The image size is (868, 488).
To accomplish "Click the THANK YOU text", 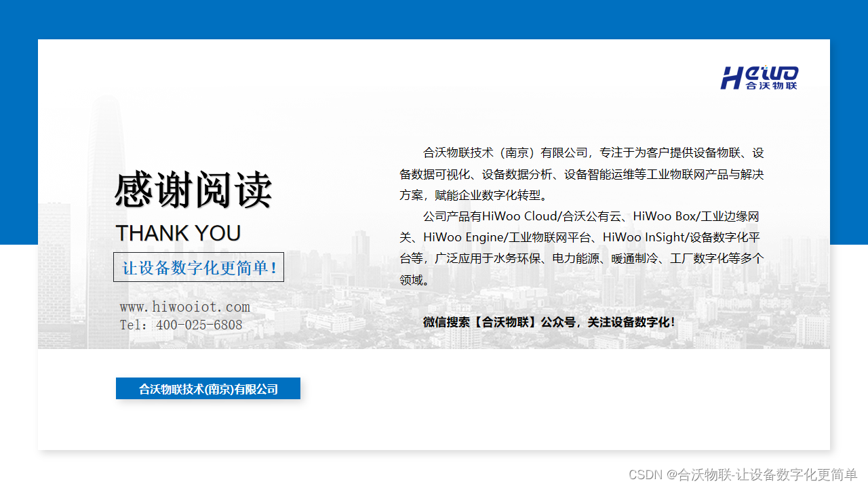I will tap(178, 233).
